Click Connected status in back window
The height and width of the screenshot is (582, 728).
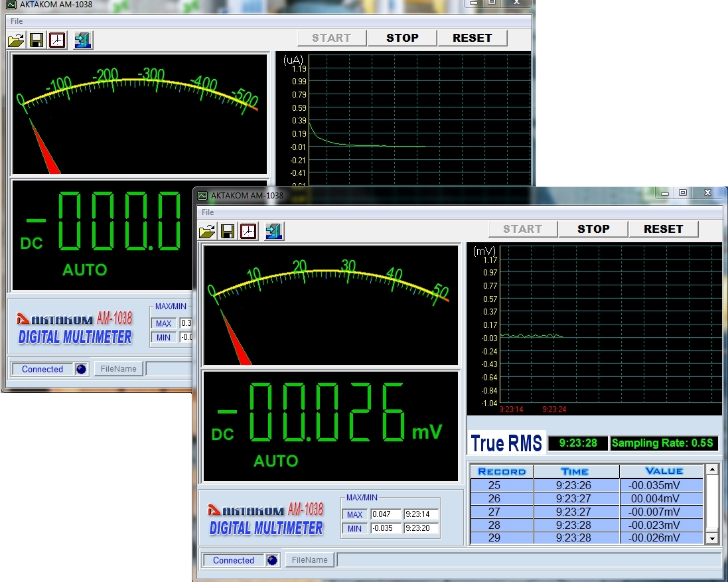coord(42,370)
